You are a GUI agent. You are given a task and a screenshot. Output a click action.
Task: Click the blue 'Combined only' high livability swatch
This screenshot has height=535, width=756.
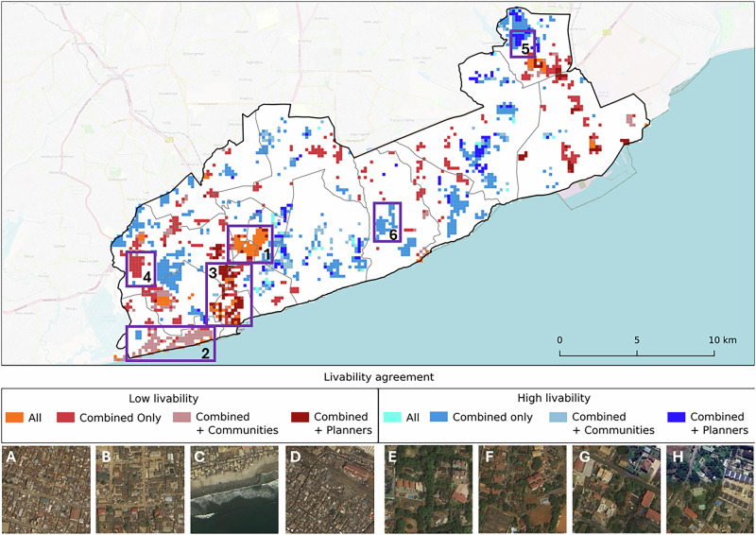click(438, 417)
